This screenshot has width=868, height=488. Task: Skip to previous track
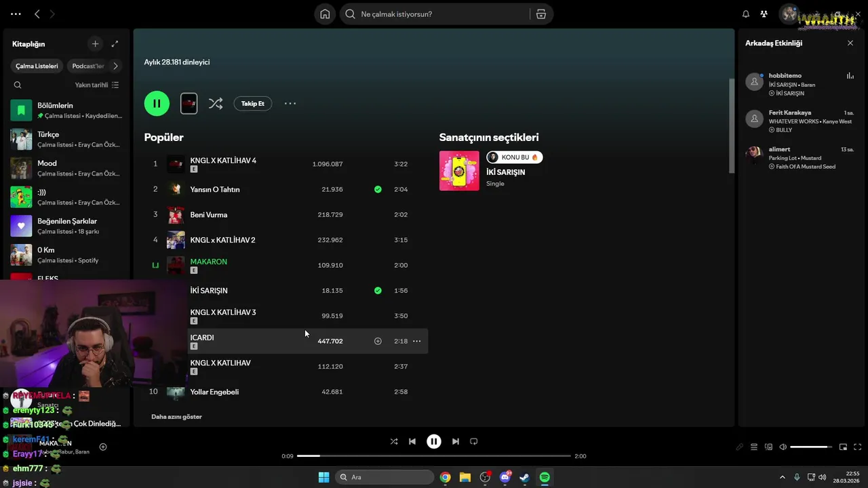412,441
